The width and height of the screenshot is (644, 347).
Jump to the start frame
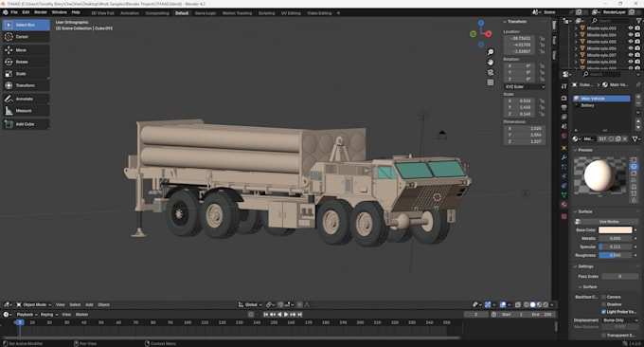point(266,315)
